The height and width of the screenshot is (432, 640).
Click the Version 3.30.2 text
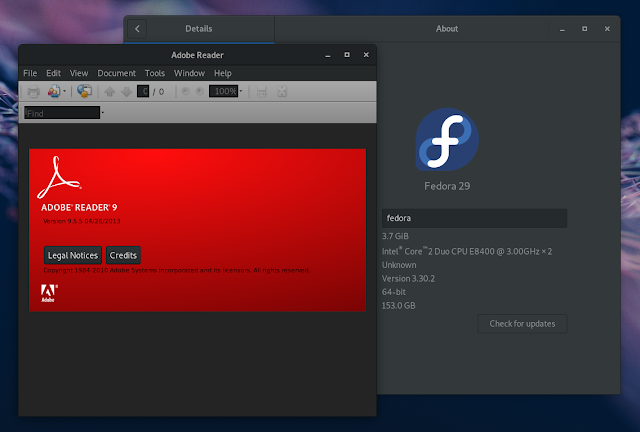[x=408, y=278]
